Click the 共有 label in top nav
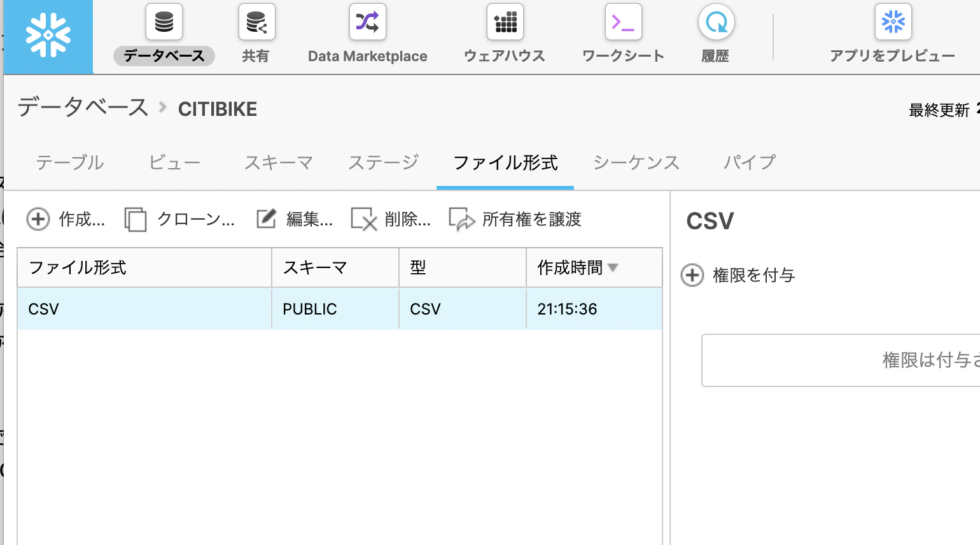Viewport: 980px width, 545px height. tap(256, 56)
